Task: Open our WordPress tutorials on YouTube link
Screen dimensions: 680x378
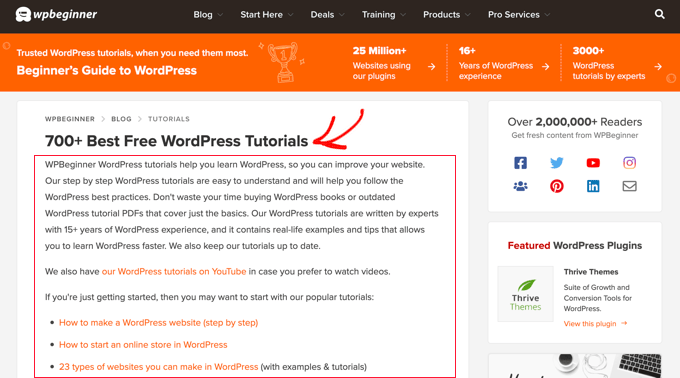Action: (174, 271)
